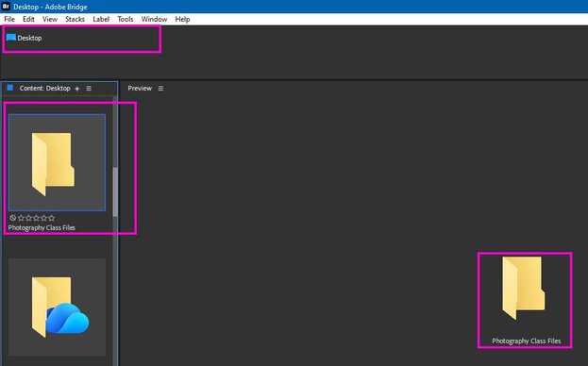Click the blue square Content panel icon
The width and height of the screenshot is (588, 366).
click(10, 88)
